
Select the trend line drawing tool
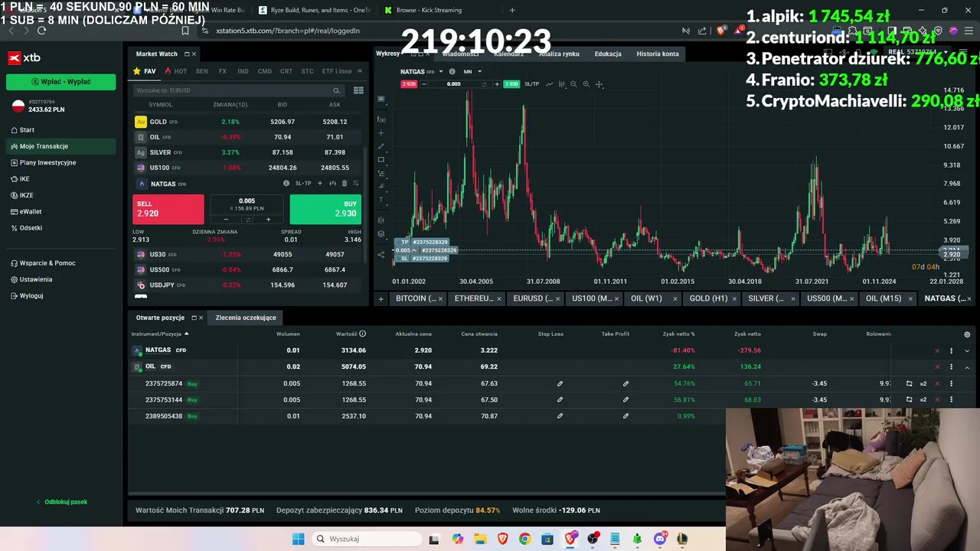381,146
